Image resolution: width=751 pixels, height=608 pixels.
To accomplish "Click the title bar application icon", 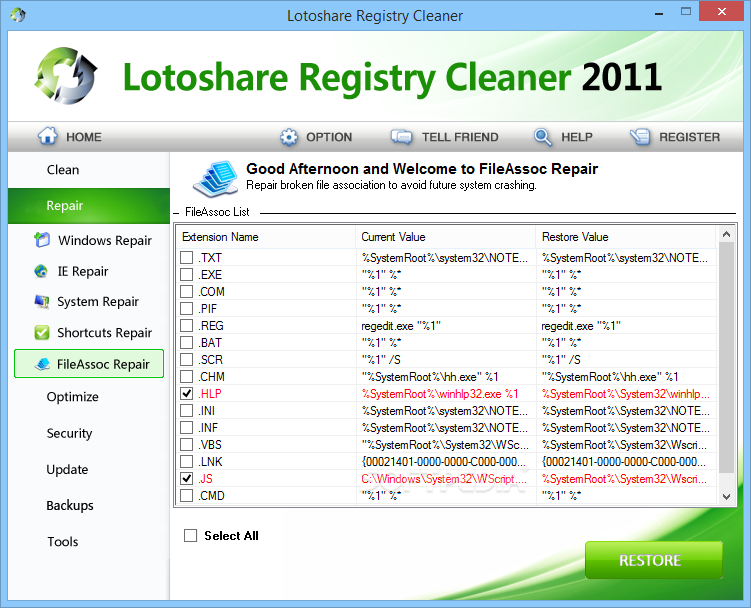I will pos(18,15).
